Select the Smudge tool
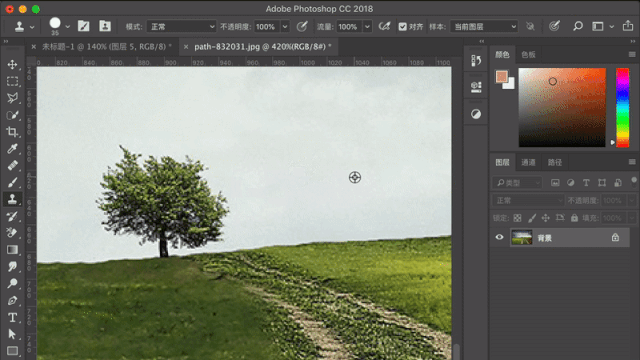640x360 pixels. pos(12,267)
